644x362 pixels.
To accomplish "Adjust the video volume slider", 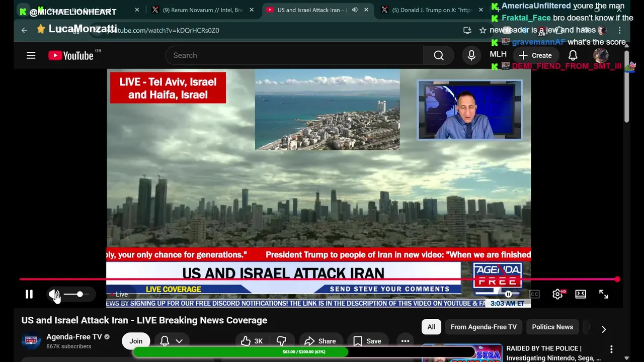I will (x=76, y=294).
